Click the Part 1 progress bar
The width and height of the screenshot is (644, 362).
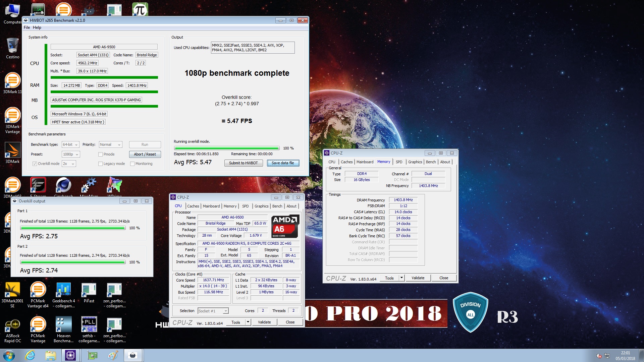(x=73, y=228)
